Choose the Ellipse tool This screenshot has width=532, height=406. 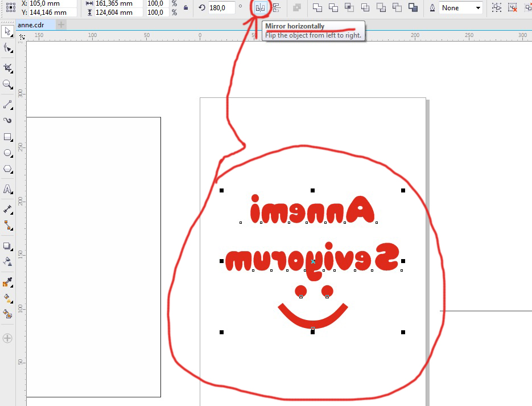[8, 153]
